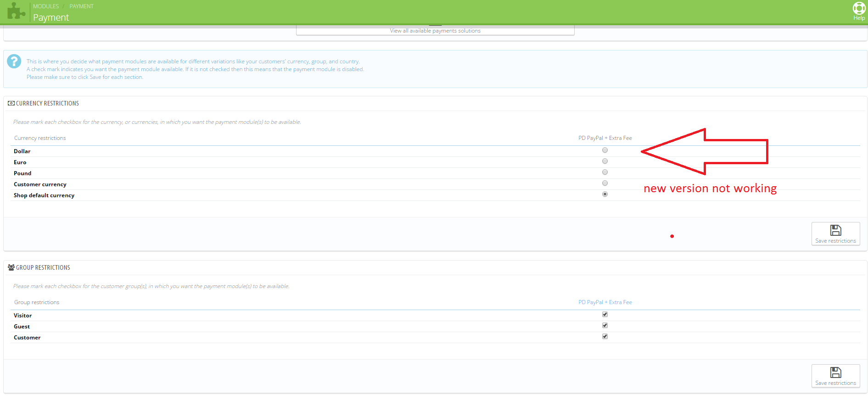
Task: Click the Group Restrictions users icon
Action: pos(11,267)
